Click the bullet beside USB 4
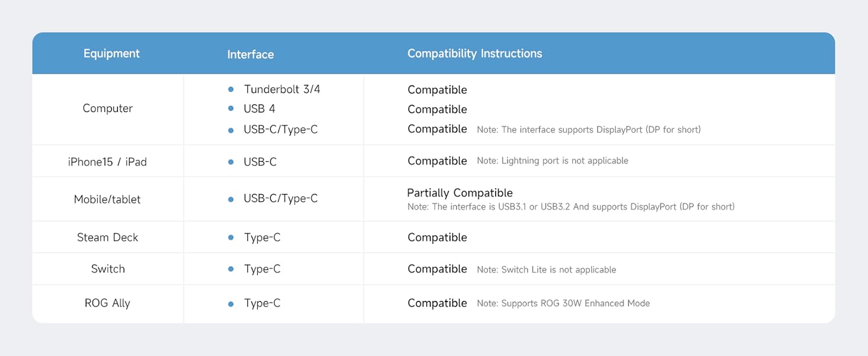 click(x=231, y=109)
